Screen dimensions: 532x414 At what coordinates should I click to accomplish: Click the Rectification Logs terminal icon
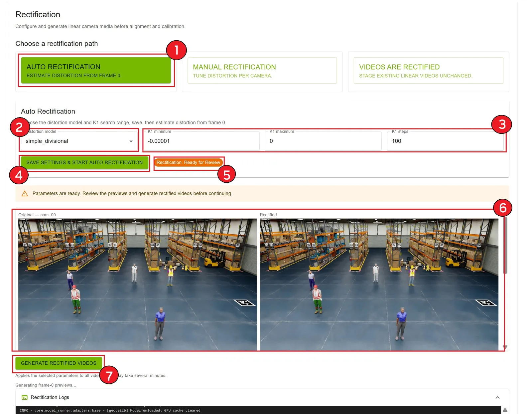tap(25, 397)
